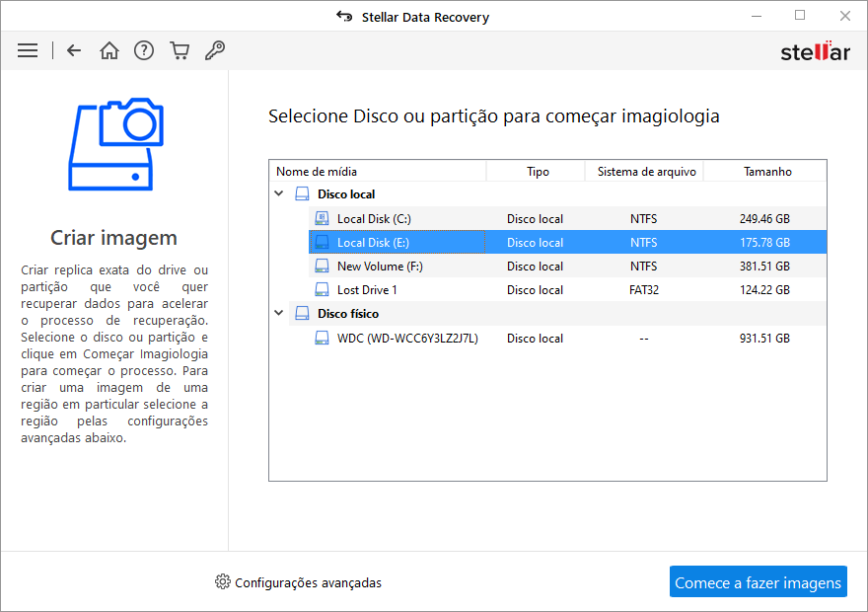Click the stellar logo
The image size is (868, 612).
click(815, 51)
